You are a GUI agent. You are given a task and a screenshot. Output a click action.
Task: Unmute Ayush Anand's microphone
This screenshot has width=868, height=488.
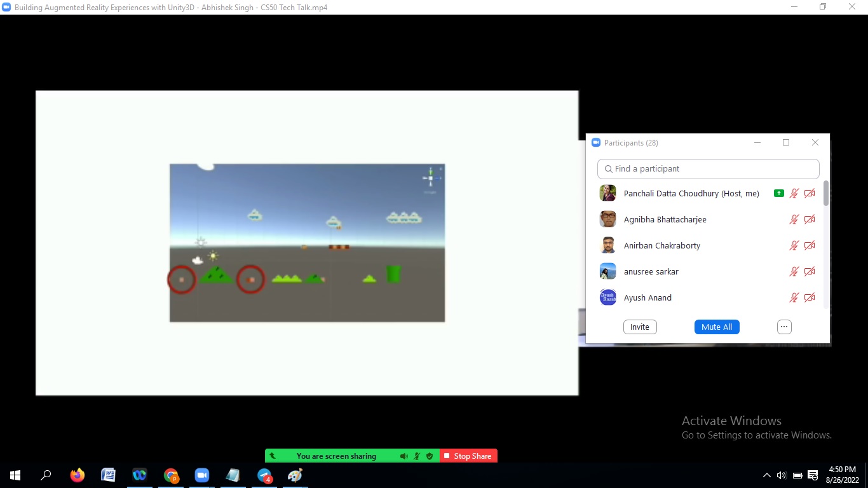point(794,297)
